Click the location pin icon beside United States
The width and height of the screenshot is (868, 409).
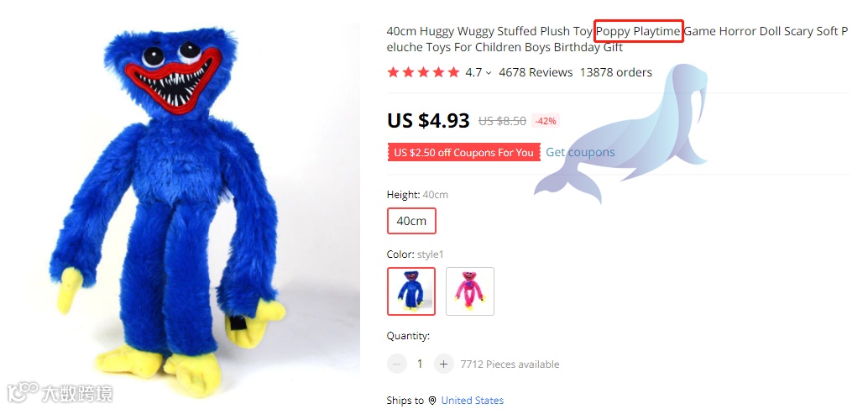click(432, 401)
